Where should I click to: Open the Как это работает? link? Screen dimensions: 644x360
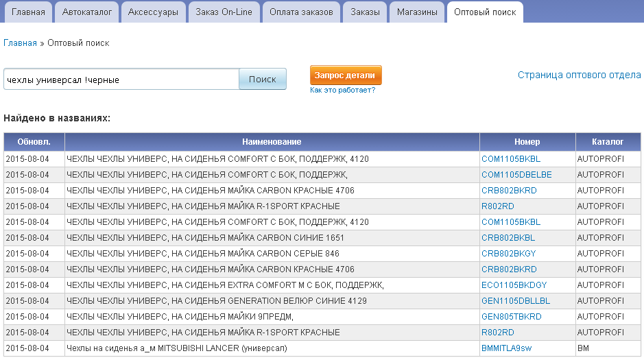342,90
